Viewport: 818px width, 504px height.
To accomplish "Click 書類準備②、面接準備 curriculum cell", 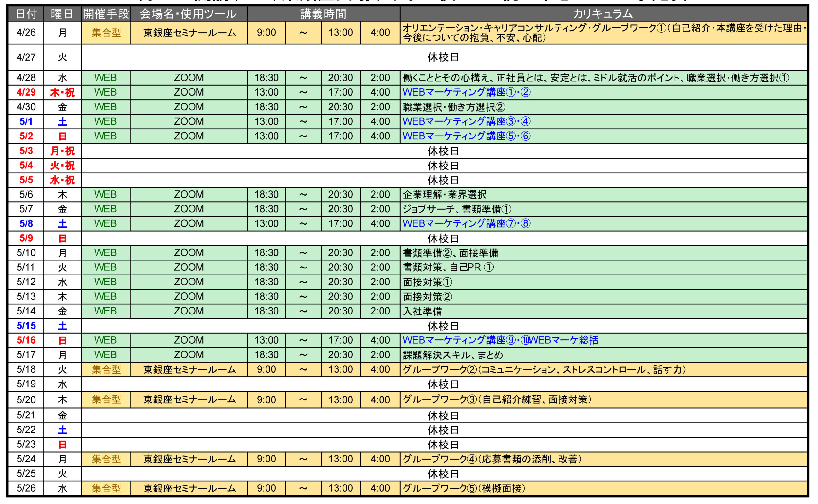I will click(x=603, y=253).
